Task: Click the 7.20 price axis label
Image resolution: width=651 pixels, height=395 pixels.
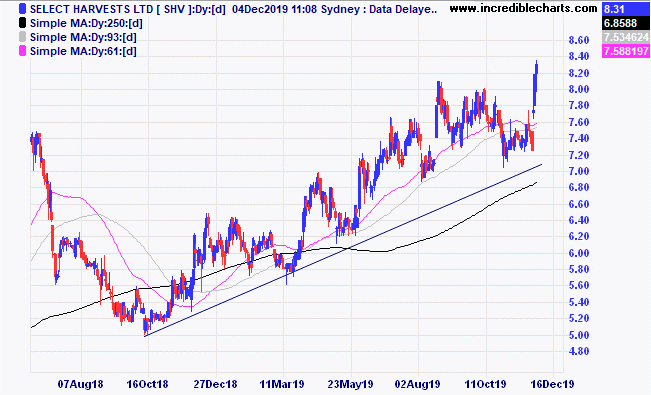Action: pos(579,155)
